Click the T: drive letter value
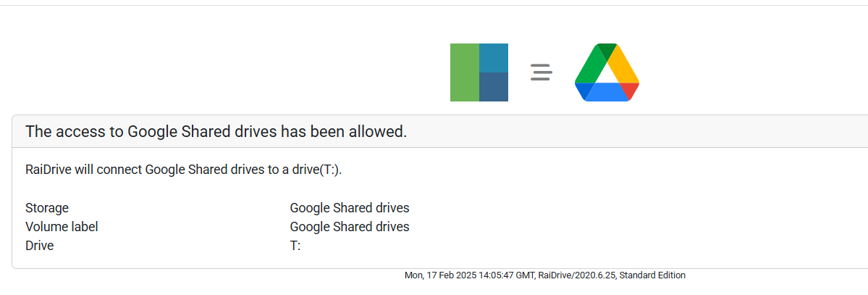 pos(295,246)
